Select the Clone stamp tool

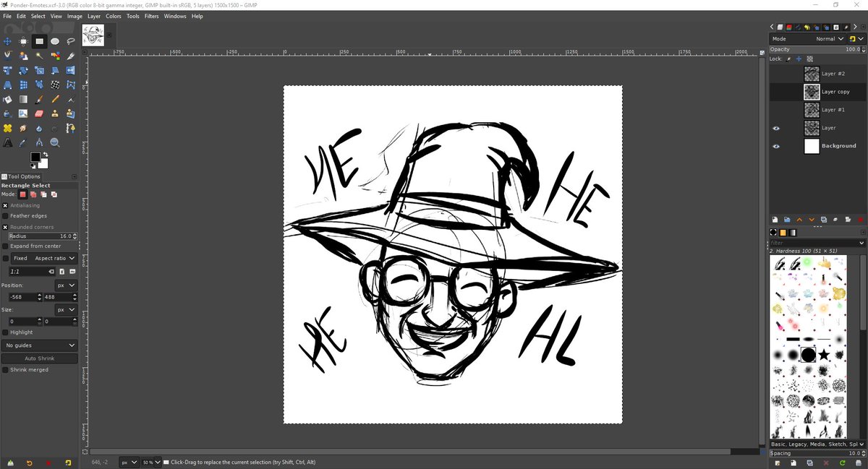pos(55,113)
